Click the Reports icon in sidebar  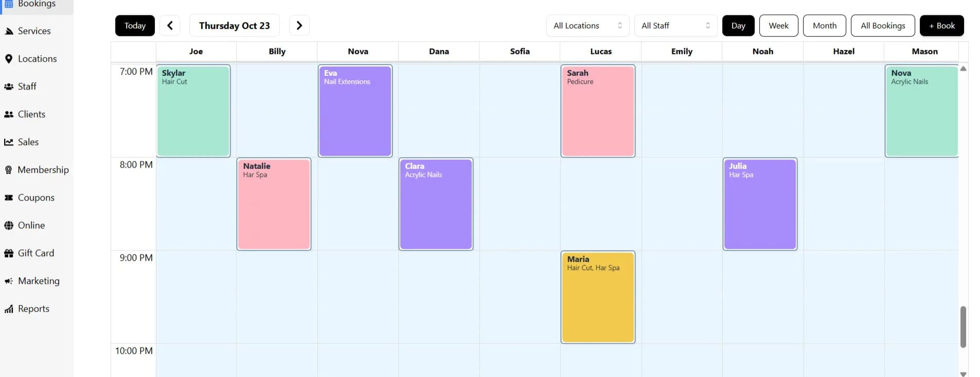[x=8, y=309]
